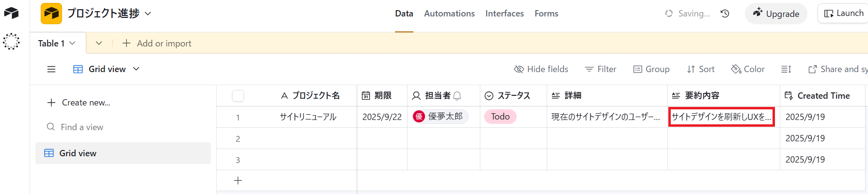Click the pink Todo status tag

[500, 117]
